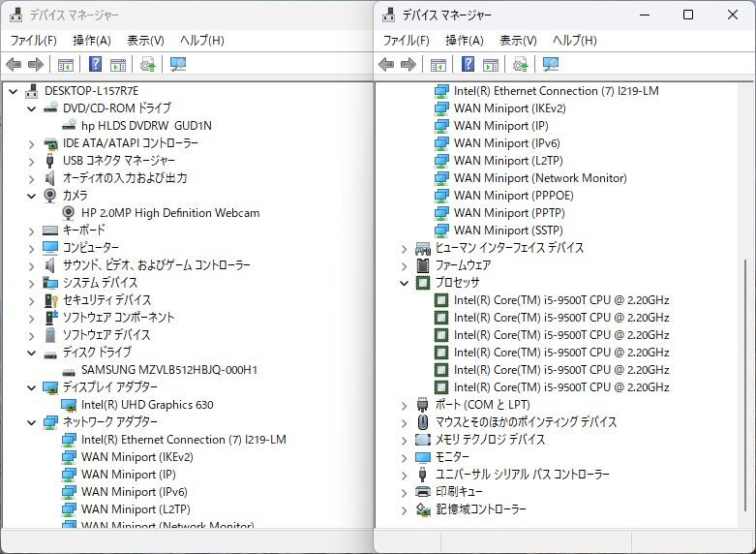
Task: Click Show/Hide console tree icon in left window
Action: (x=66, y=64)
